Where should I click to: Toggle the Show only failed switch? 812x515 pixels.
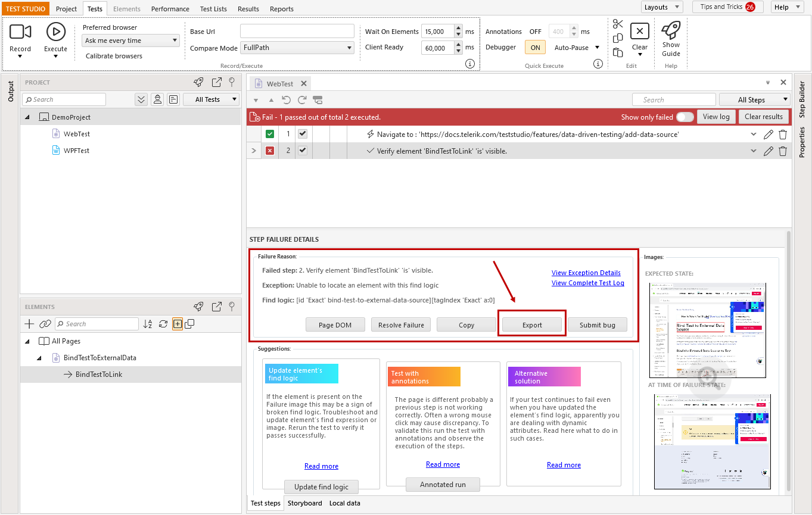pos(685,117)
